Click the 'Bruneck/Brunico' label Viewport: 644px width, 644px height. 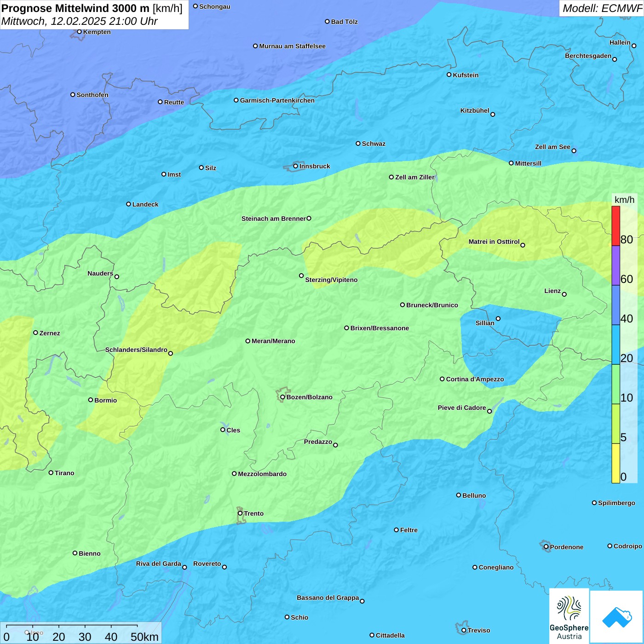(x=432, y=305)
